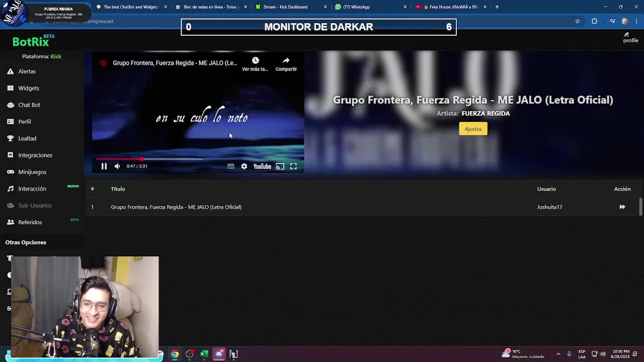Click the video progress bar
The height and width of the screenshot is (362, 644).
point(198,159)
